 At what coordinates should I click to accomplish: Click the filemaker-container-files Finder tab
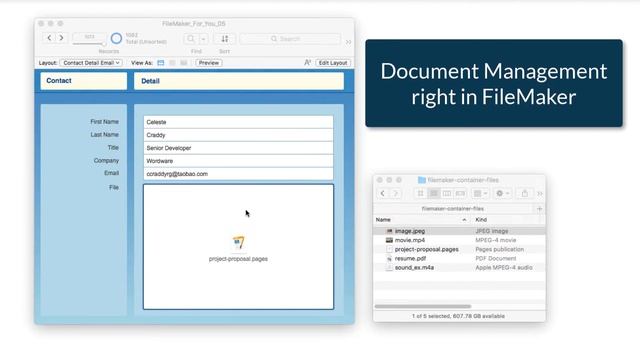pyautogui.click(x=453, y=209)
